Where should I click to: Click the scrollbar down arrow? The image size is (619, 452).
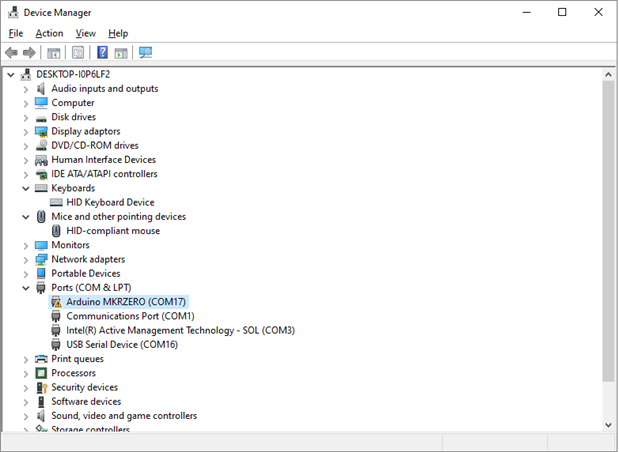pos(608,425)
